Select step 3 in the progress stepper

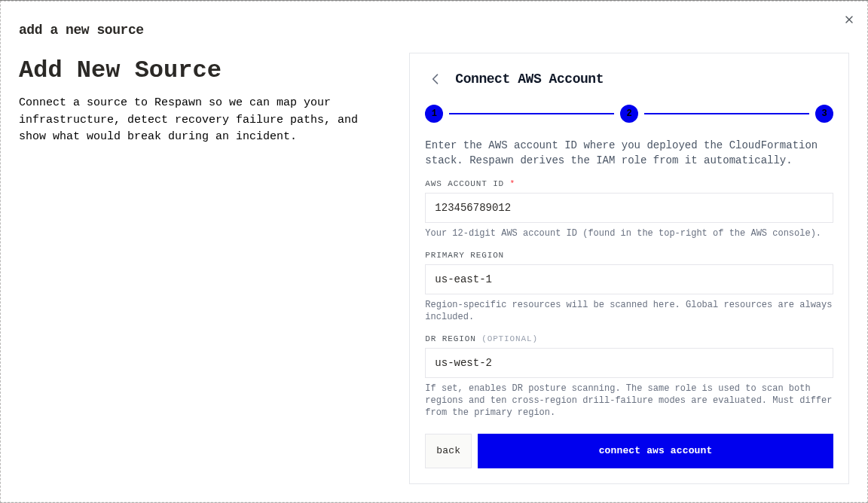[x=824, y=114]
